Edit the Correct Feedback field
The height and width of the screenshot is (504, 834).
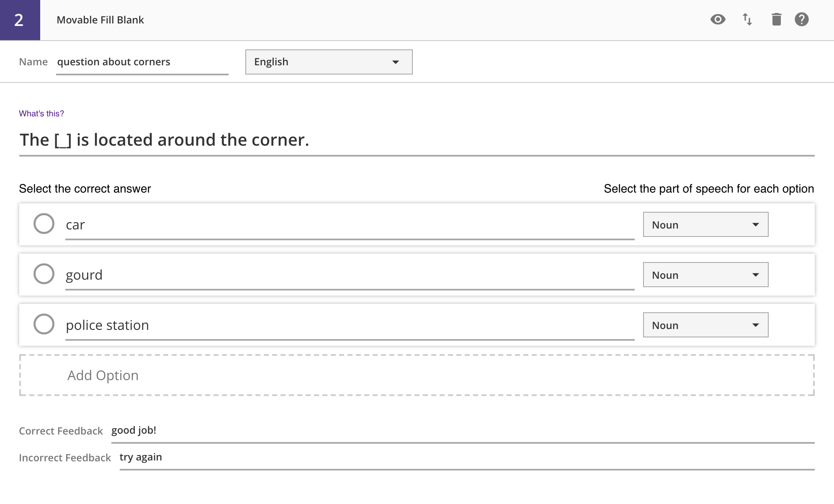(x=463, y=431)
